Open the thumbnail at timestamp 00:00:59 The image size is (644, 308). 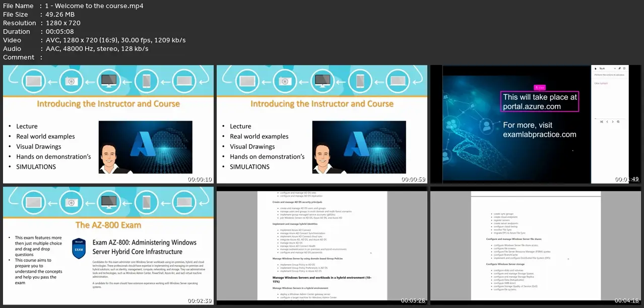322,124
